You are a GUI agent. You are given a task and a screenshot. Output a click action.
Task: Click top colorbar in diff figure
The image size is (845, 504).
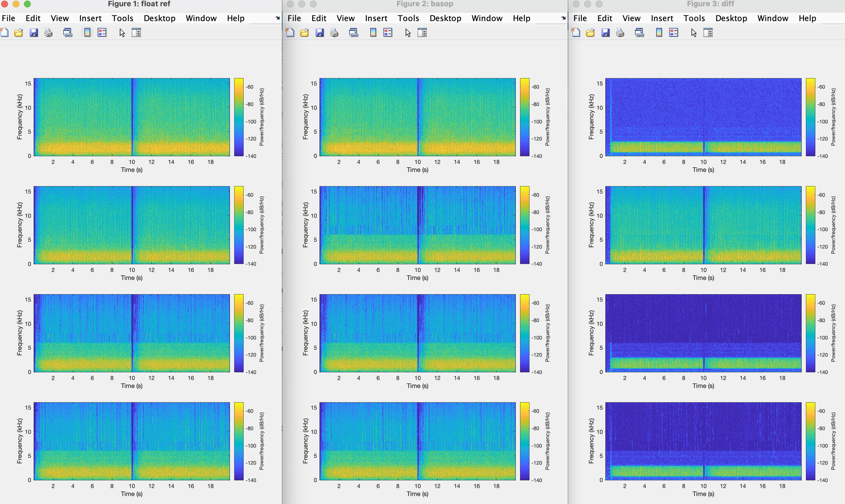(810, 117)
